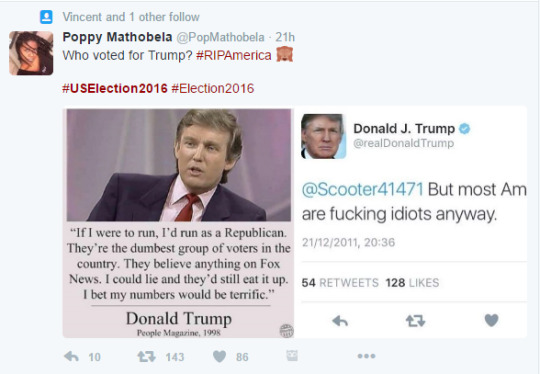Click the retweet count 143

175,357
